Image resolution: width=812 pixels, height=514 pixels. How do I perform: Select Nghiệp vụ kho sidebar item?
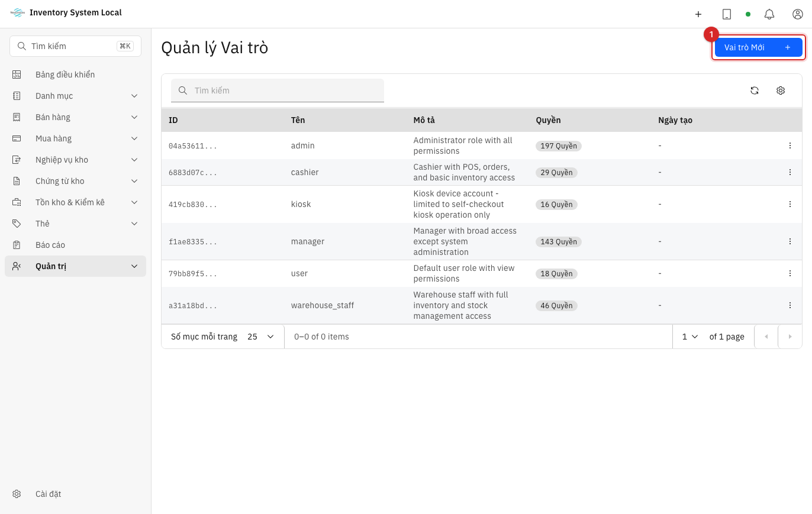pos(75,160)
